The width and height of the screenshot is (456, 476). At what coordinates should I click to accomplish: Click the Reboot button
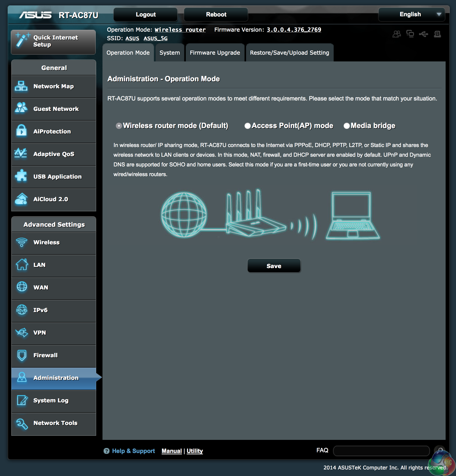tap(216, 15)
